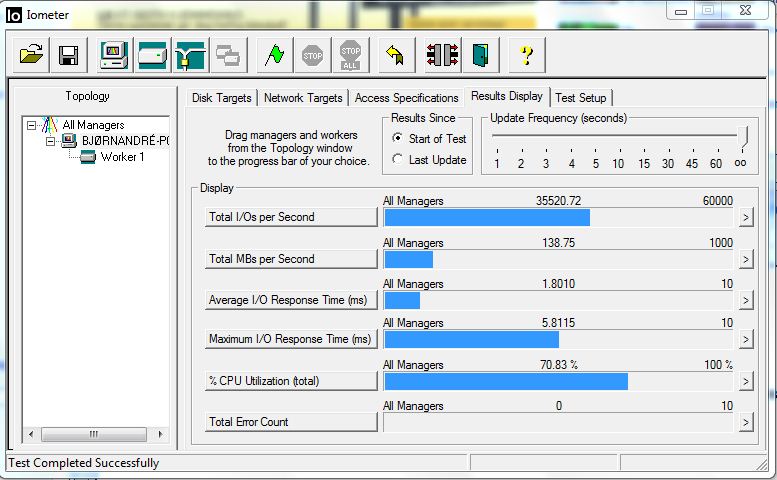Image resolution: width=777 pixels, height=480 pixels.
Task: Open arrow menu for Total MBs per Second
Action: click(x=746, y=259)
